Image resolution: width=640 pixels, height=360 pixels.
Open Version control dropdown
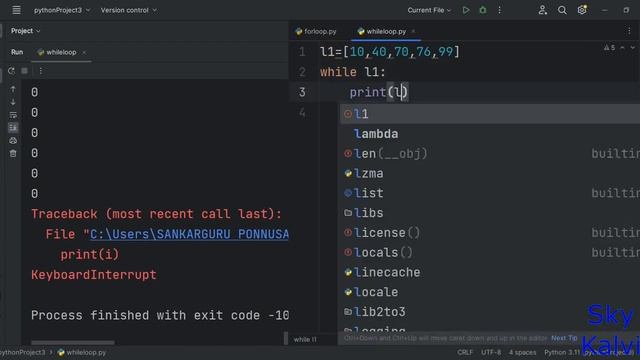pos(129,10)
